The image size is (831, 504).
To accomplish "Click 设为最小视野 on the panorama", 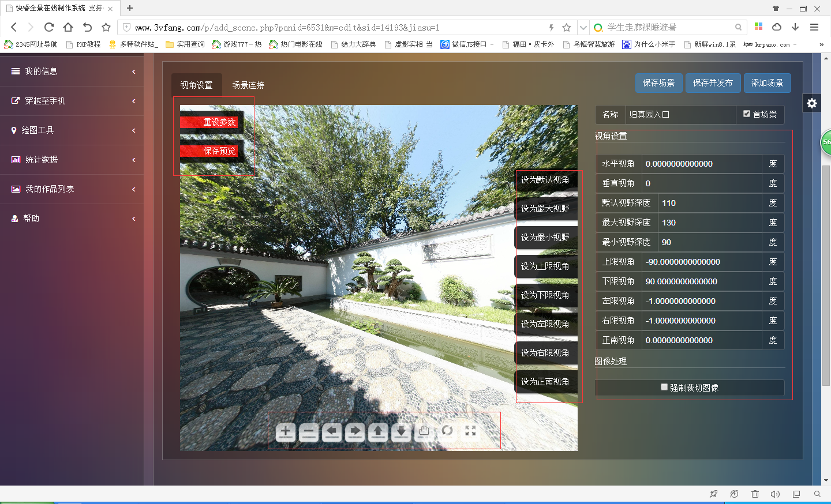I will pyautogui.click(x=545, y=238).
